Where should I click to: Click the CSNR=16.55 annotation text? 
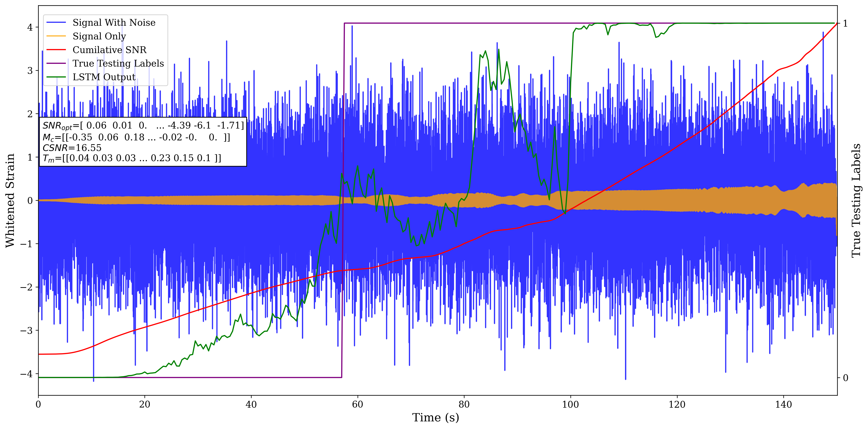coord(72,148)
